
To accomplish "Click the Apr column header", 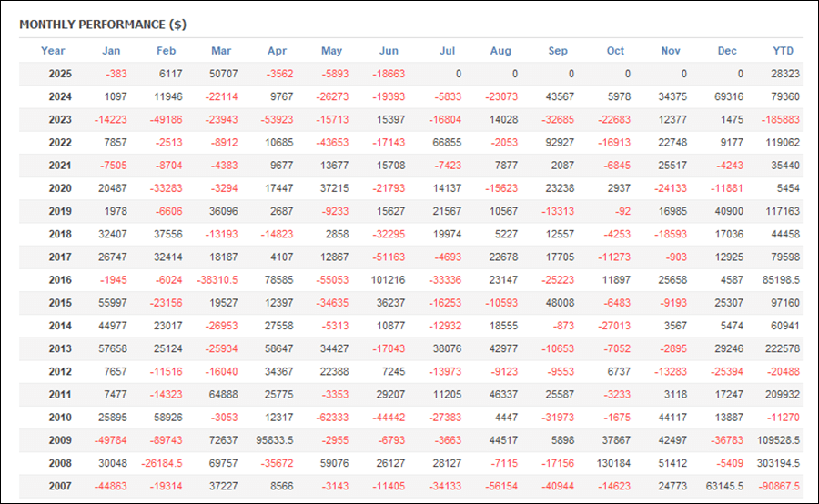I will click(x=277, y=51).
